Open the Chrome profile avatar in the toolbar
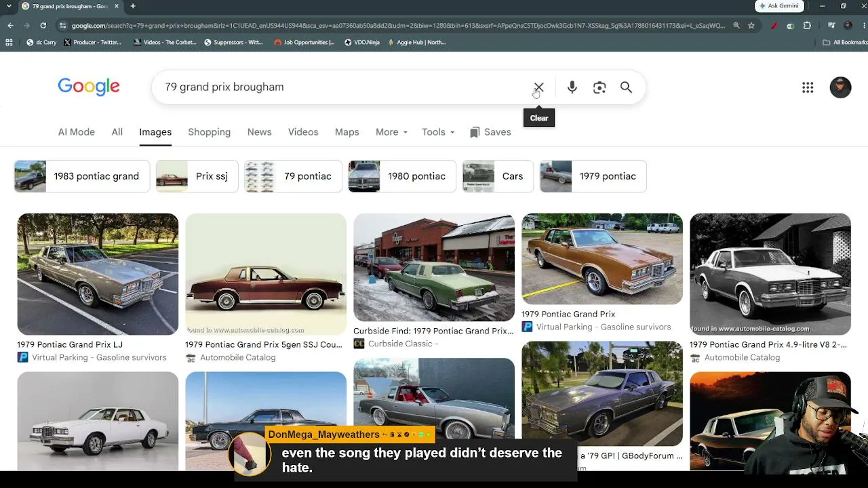Image resolution: width=868 pixels, height=488 pixels. pos(848,26)
